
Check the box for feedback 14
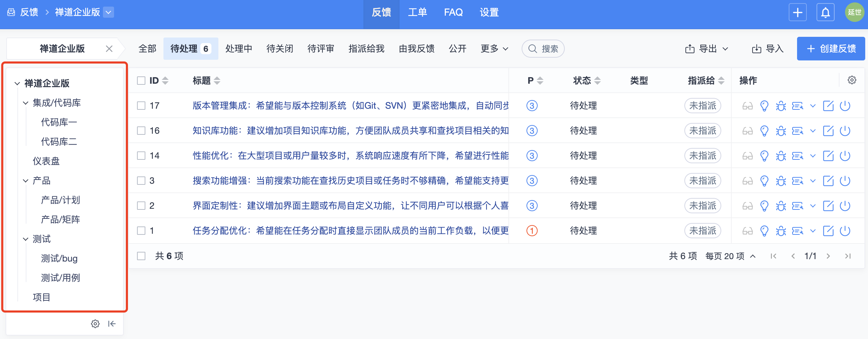pyautogui.click(x=141, y=156)
